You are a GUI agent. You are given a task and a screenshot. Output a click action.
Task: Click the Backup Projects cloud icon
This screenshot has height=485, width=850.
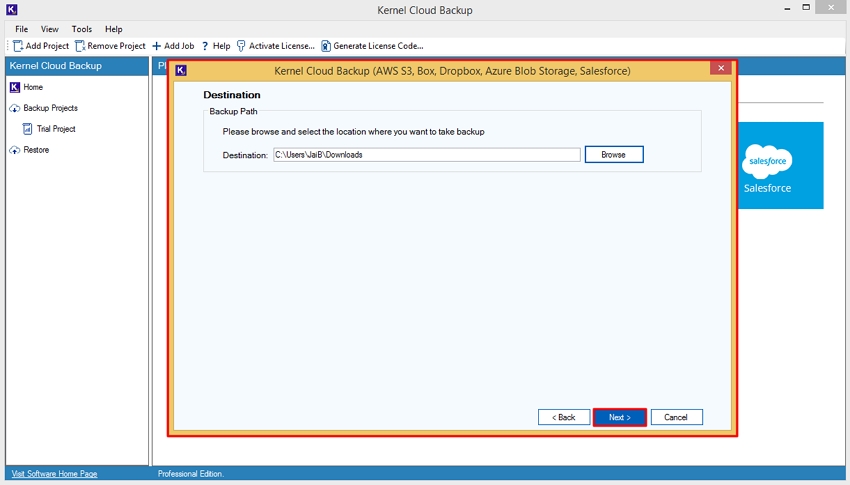click(x=15, y=108)
